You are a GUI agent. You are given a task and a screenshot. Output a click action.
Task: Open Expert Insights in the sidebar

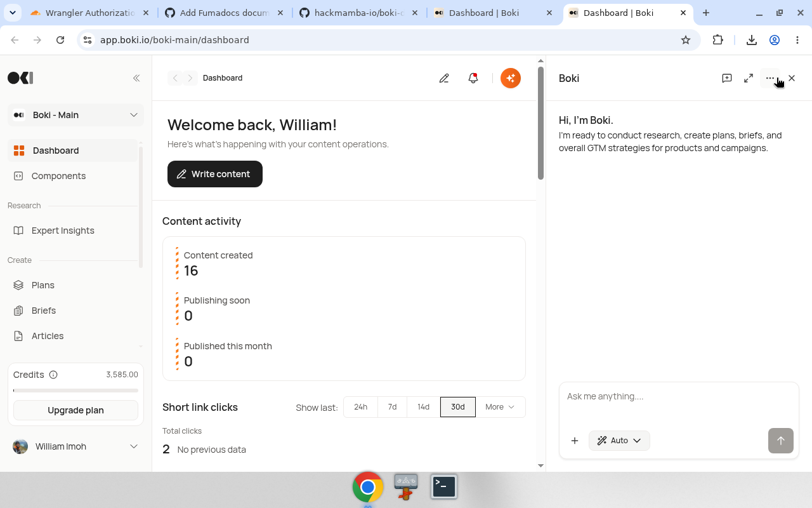[73, 231]
